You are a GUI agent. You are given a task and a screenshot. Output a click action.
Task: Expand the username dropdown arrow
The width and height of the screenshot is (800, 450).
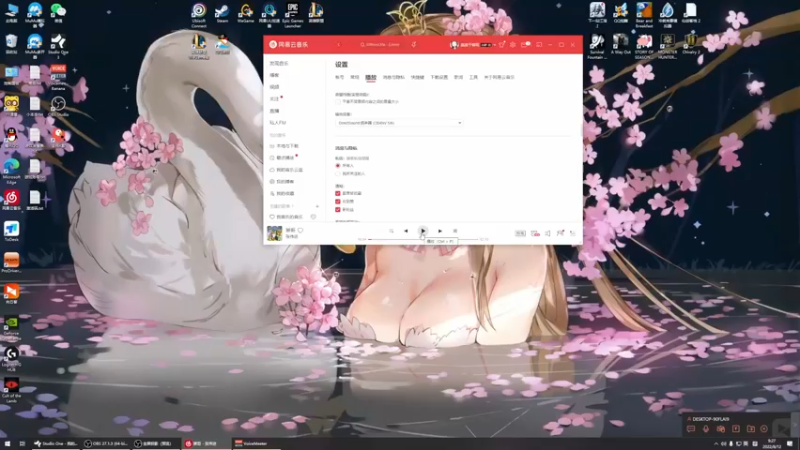click(494, 45)
